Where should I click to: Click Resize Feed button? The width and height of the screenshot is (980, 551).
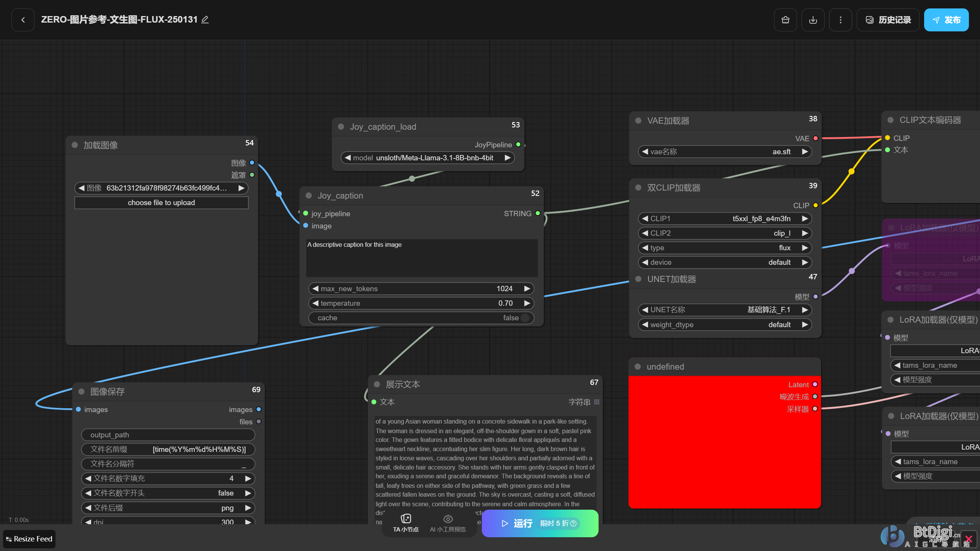(x=29, y=539)
